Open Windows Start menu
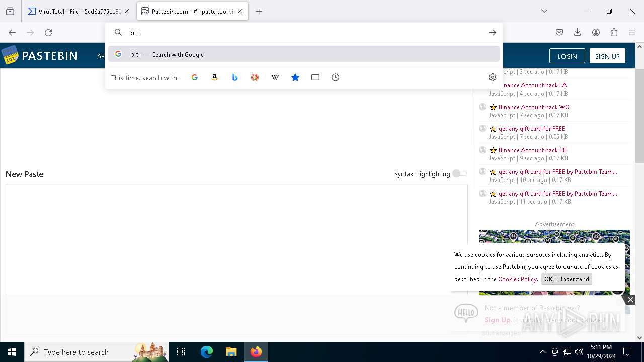644x362 pixels. click(12, 352)
